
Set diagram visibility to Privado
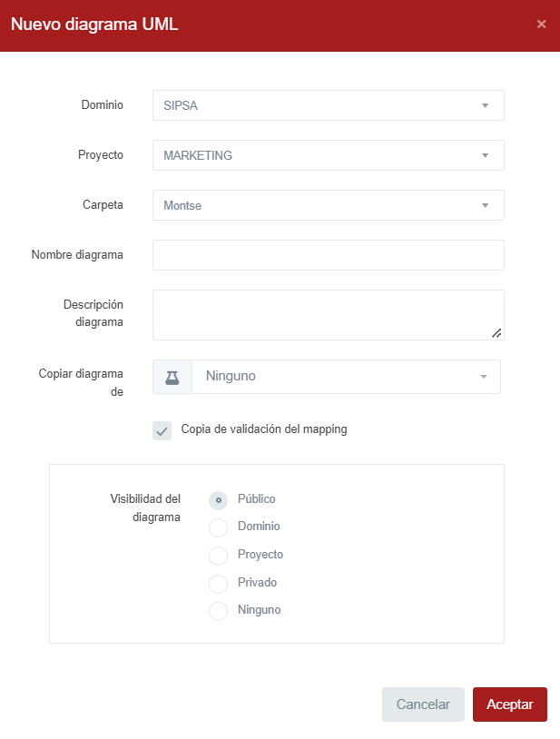pyautogui.click(x=218, y=584)
